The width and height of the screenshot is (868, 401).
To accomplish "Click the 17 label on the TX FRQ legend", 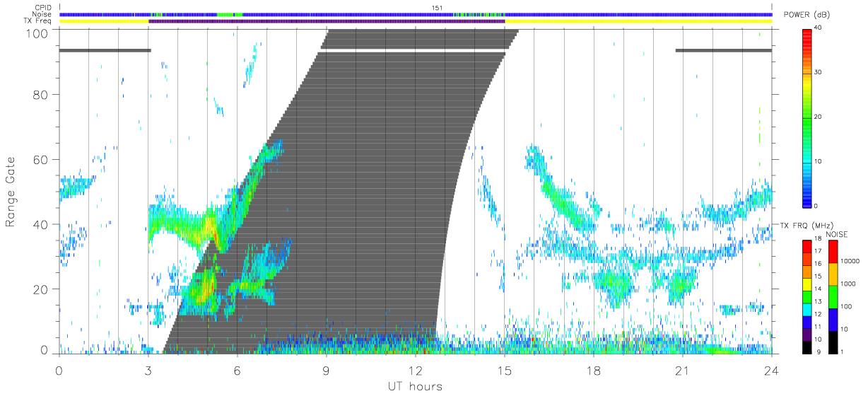I will point(819,251).
